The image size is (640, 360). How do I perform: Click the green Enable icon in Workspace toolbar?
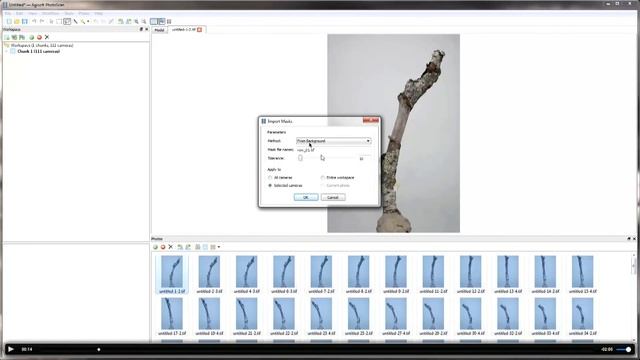click(x=31, y=37)
